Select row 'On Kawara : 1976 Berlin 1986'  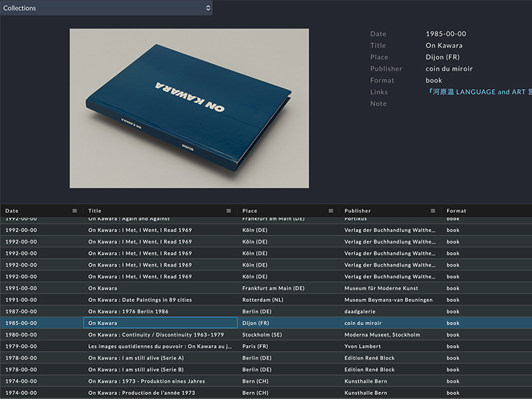tap(266, 311)
